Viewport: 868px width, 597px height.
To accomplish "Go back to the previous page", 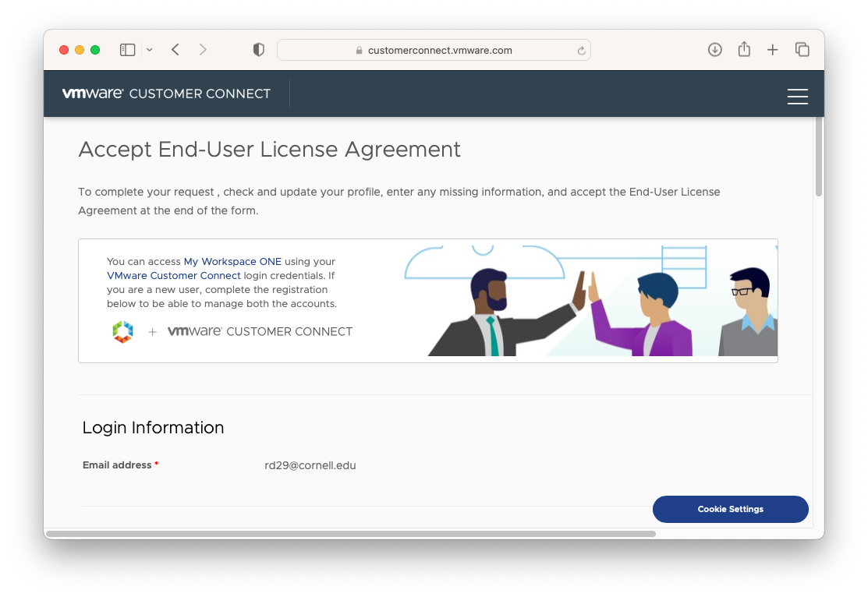I will pos(175,50).
